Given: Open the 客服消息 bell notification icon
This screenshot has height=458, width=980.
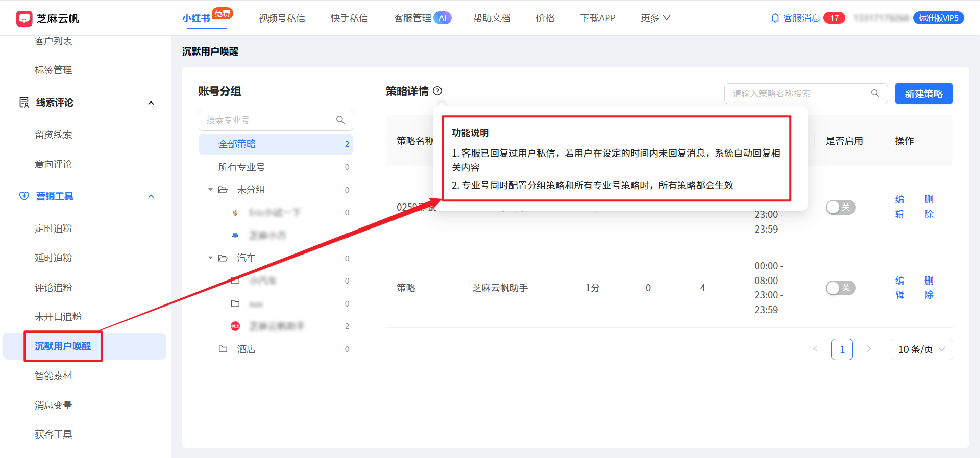Looking at the screenshot, I should [775, 18].
